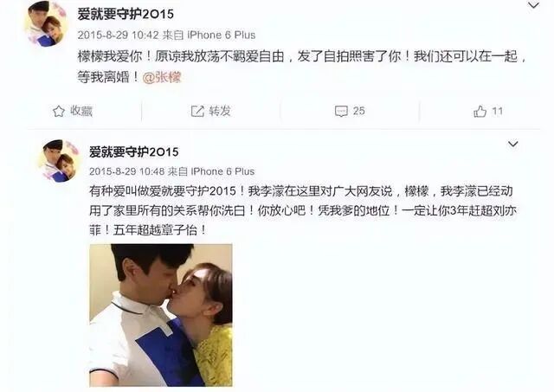
Task: Open the kissing photo thumbnail
Action: click(161, 315)
